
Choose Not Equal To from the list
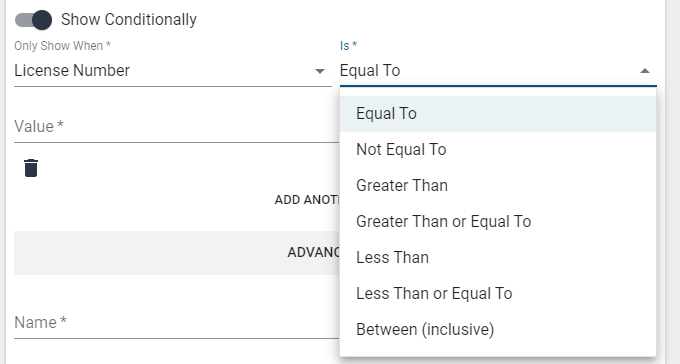click(x=498, y=150)
